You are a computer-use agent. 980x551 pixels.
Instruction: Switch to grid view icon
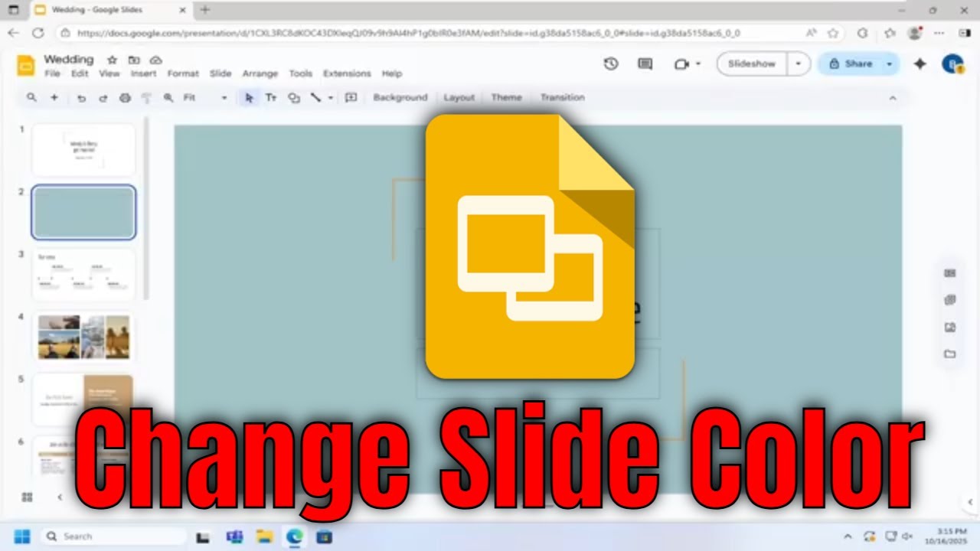27,497
